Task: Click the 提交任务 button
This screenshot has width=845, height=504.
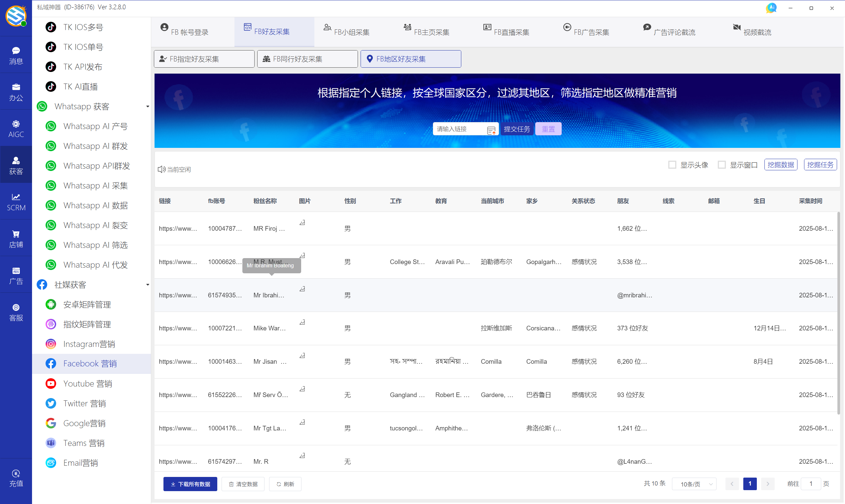Action: tap(516, 129)
